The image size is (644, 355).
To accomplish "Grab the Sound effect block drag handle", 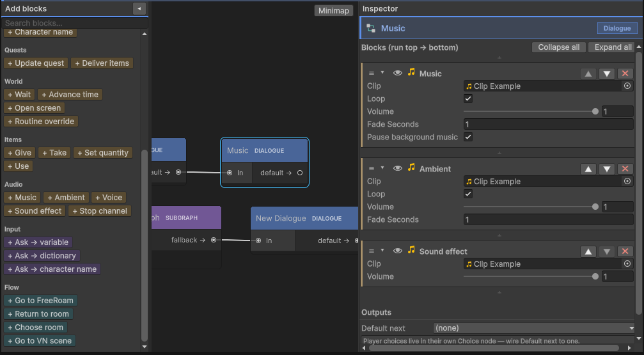I will pyautogui.click(x=372, y=251).
